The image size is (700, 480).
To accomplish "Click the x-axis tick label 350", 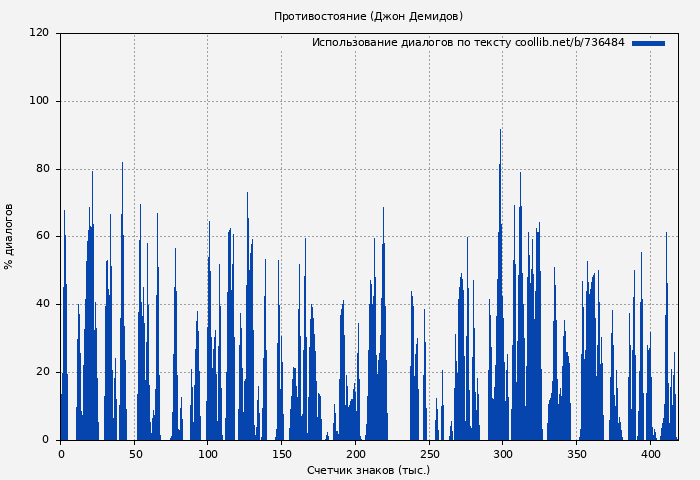I will [576, 454].
